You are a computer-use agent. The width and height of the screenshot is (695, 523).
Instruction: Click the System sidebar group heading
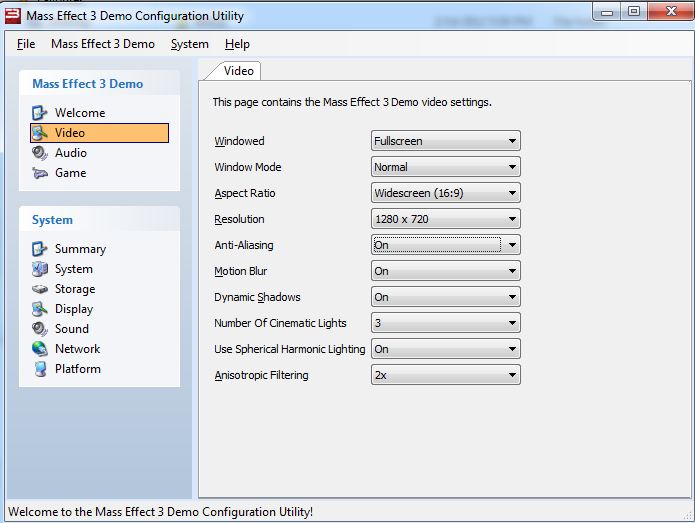point(52,220)
